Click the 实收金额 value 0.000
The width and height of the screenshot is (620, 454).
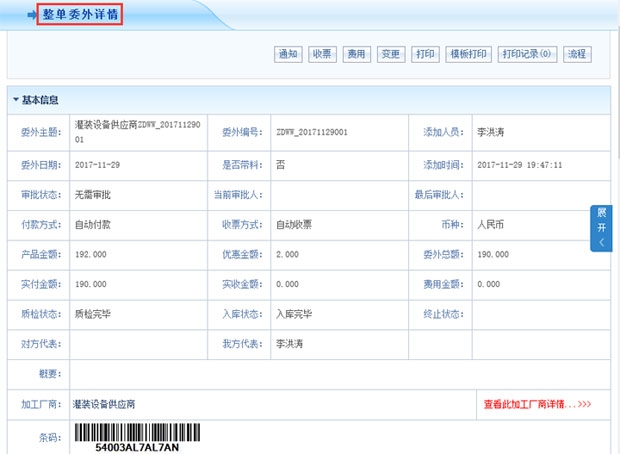287,284
